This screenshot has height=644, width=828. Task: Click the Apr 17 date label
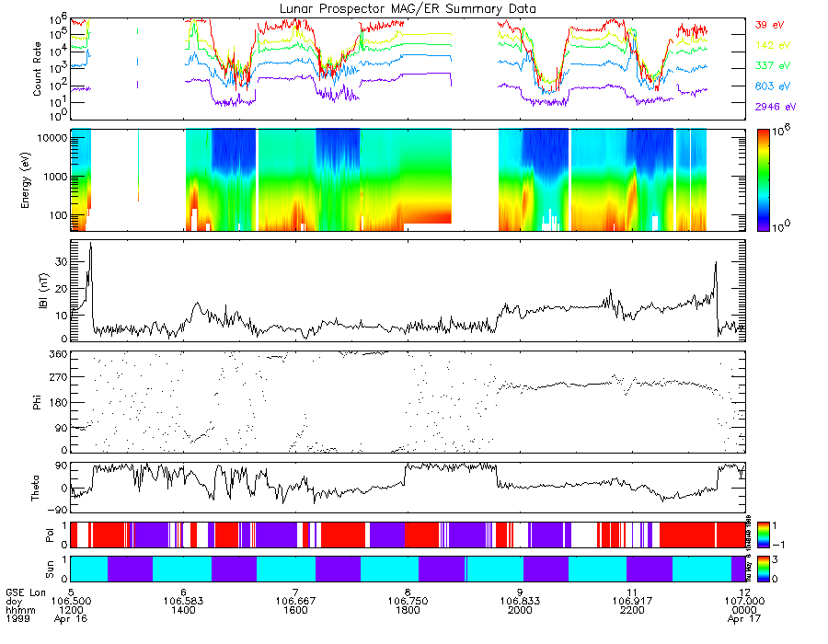[x=744, y=618]
